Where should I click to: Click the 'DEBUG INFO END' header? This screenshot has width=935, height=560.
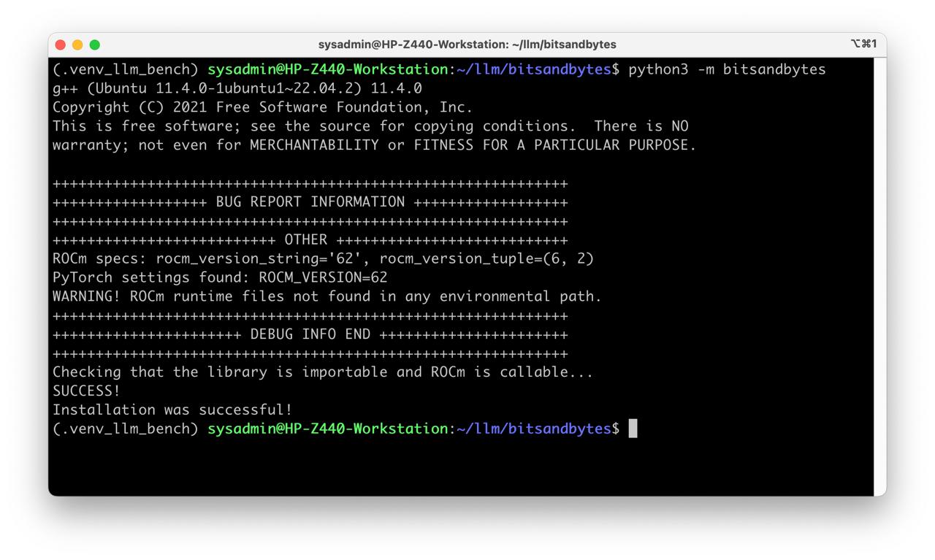(310, 334)
